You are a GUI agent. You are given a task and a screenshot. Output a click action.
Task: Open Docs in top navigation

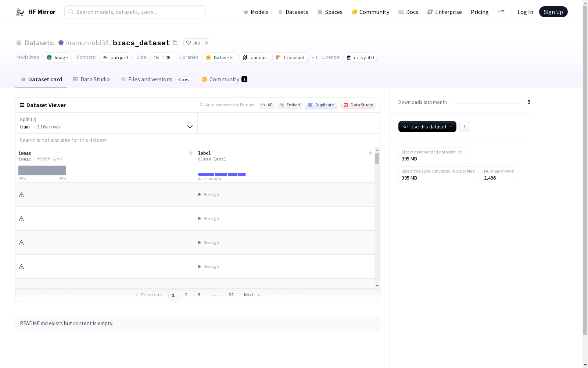(408, 12)
